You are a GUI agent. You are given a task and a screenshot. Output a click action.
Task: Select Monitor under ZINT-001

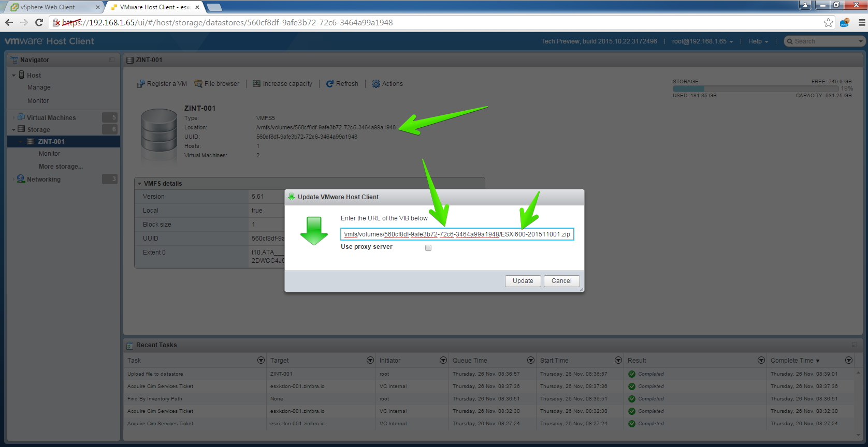pyautogui.click(x=49, y=154)
